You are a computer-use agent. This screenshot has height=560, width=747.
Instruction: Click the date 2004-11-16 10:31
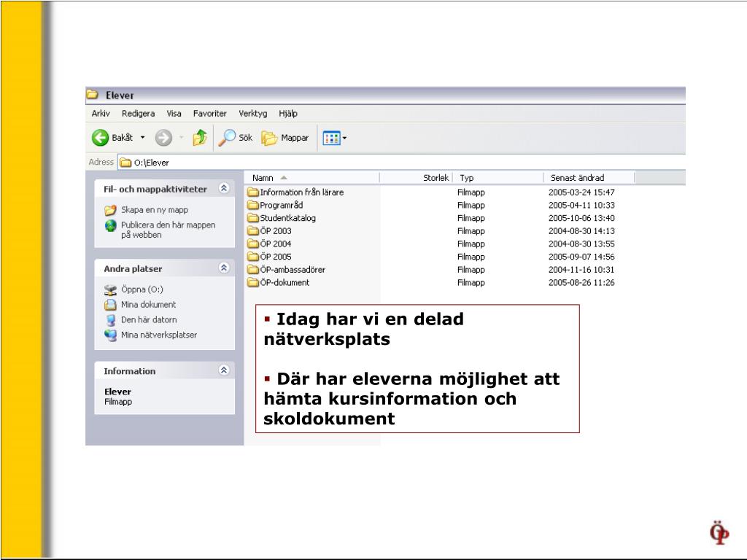point(581,270)
